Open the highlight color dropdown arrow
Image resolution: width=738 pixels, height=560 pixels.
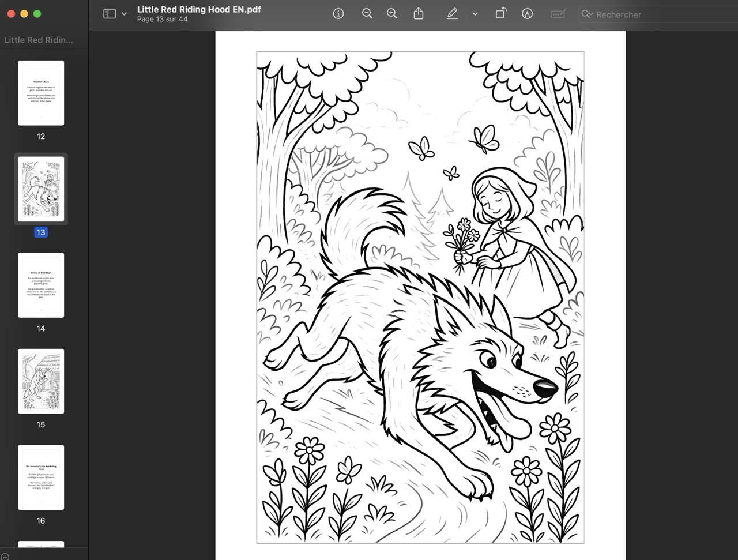tap(475, 14)
